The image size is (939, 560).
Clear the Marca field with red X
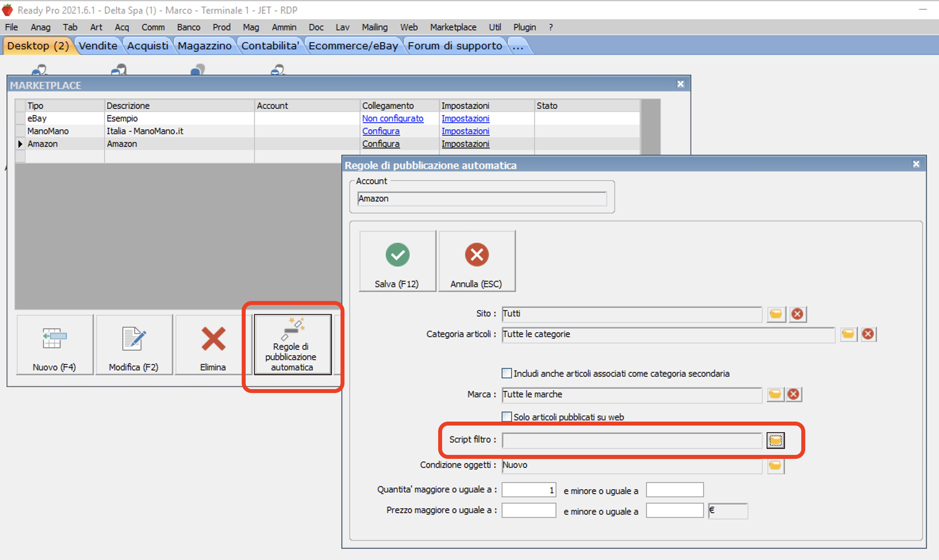(x=794, y=394)
